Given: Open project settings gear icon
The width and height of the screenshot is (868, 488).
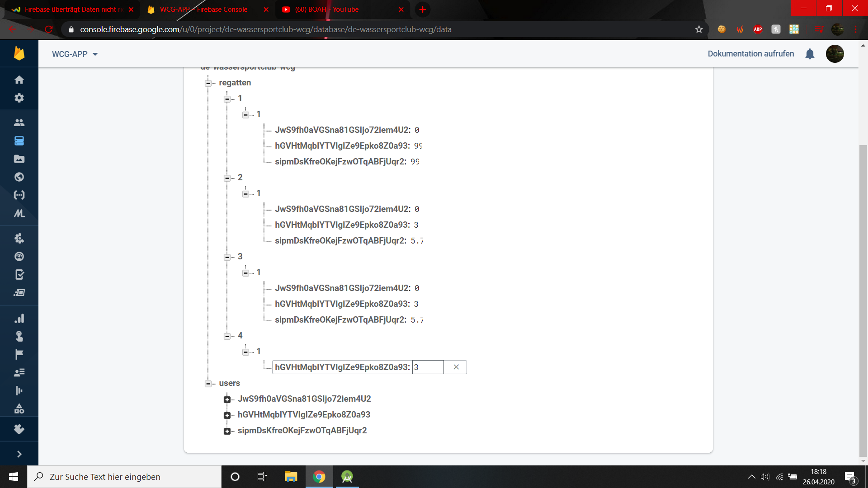Looking at the screenshot, I should pyautogui.click(x=19, y=98).
